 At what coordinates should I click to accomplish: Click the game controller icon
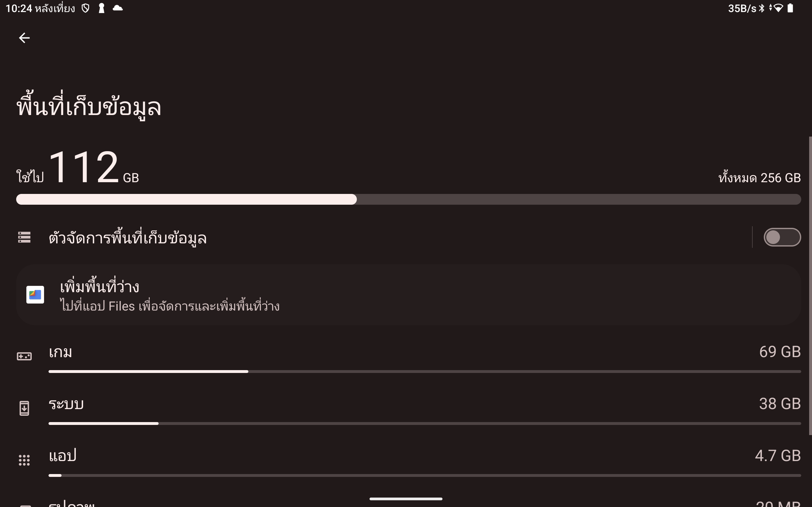click(x=24, y=356)
